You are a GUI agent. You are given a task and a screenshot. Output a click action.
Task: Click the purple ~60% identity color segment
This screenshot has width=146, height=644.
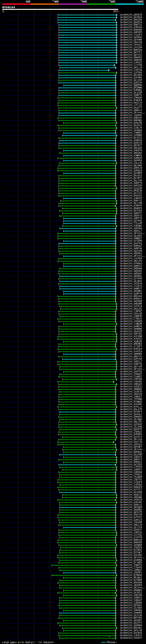point(73,4)
